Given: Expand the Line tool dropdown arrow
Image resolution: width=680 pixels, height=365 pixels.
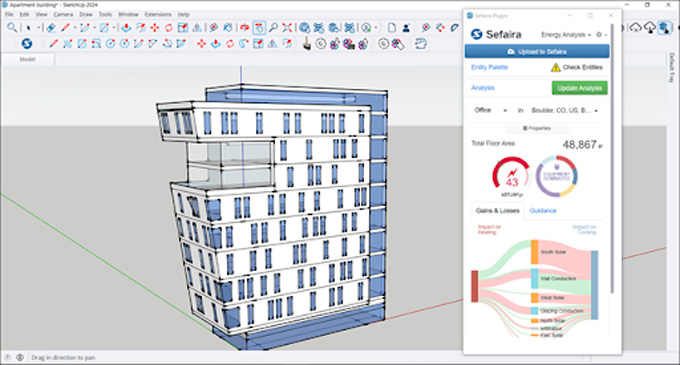Looking at the screenshot, I should (x=75, y=28).
